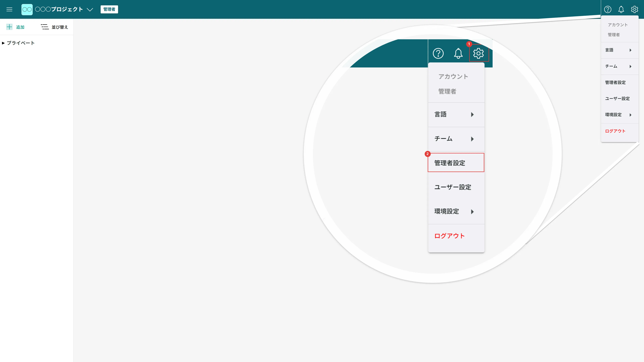Select the 並び替え sort icon

(45, 27)
